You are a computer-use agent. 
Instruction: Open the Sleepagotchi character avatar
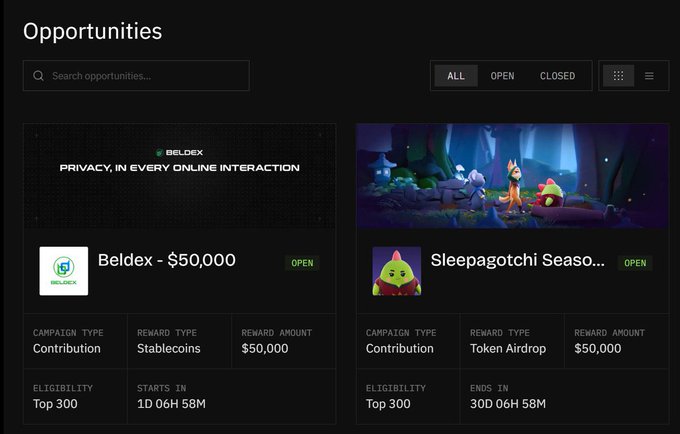click(x=396, y=271)
